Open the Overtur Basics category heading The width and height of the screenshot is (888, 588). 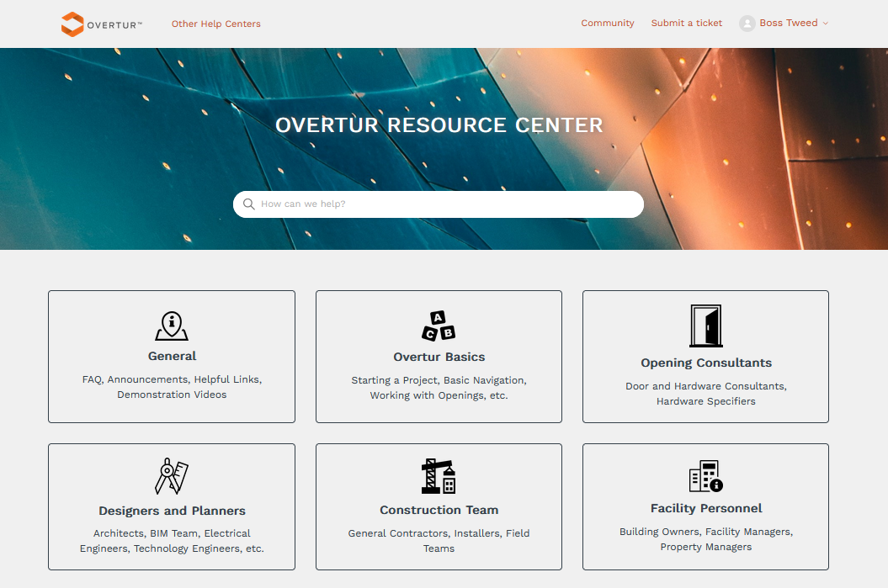pos(439,358)
